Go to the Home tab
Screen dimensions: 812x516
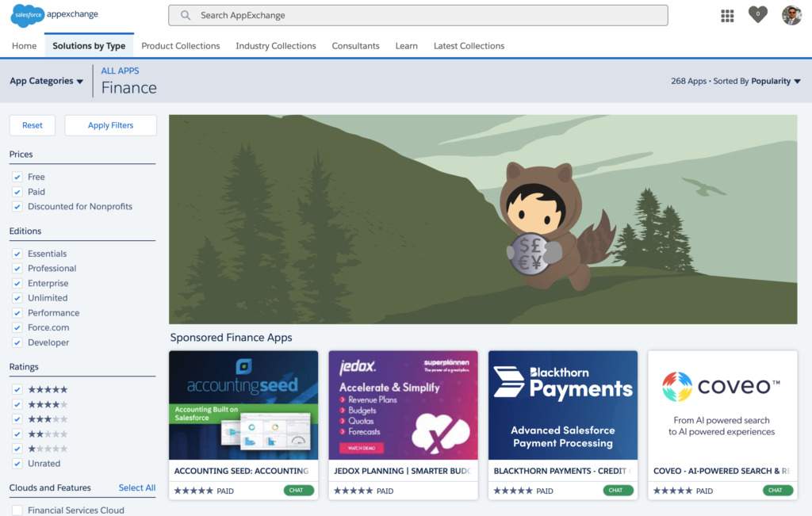click(x=25, y=45)
